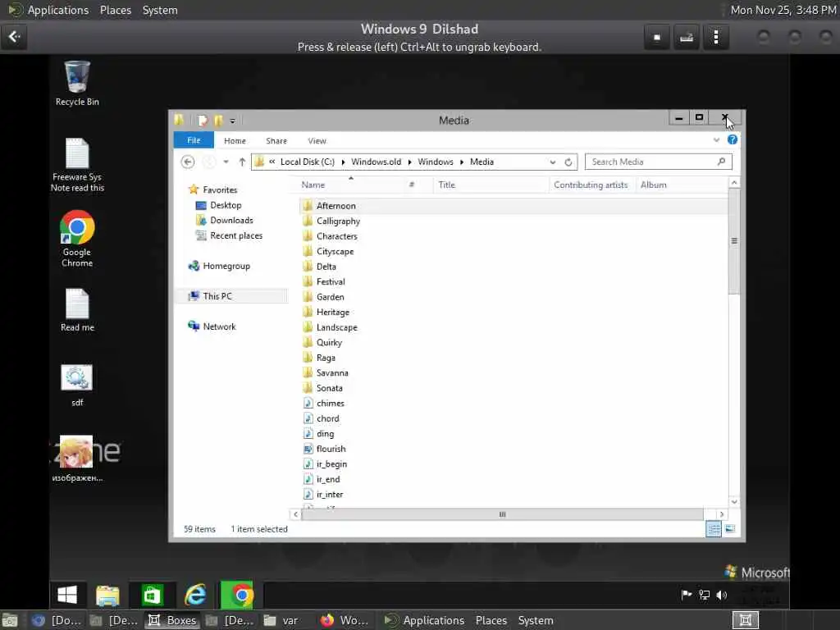840x630 pixels.
Task: Expand the Local Disk (C:) breadcrumb arrow
Action: click(343, 162)
